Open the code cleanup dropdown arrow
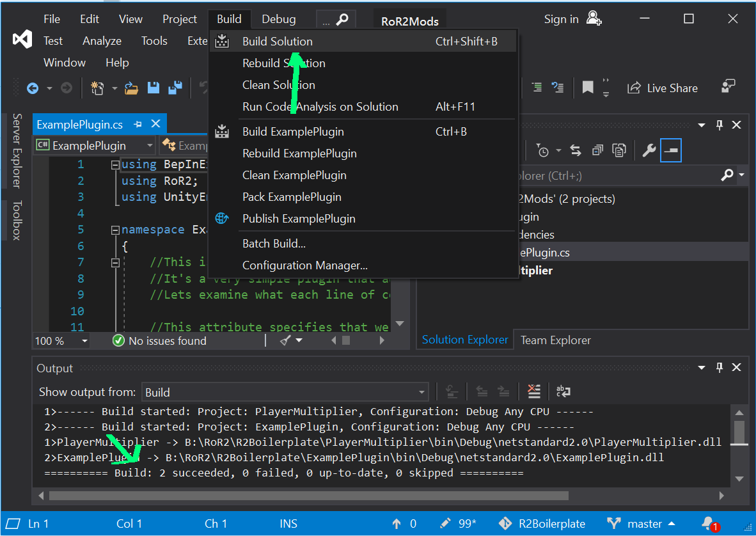 (299, 341)
